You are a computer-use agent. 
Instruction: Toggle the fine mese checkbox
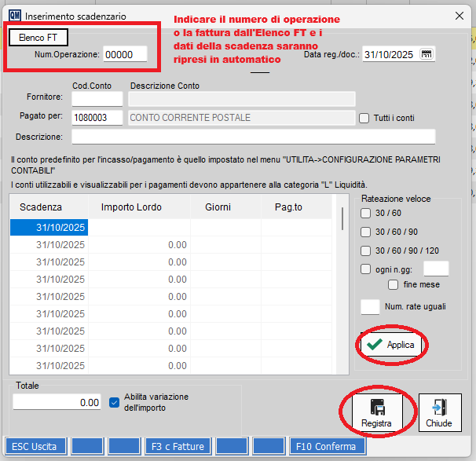tap(394, 284)
